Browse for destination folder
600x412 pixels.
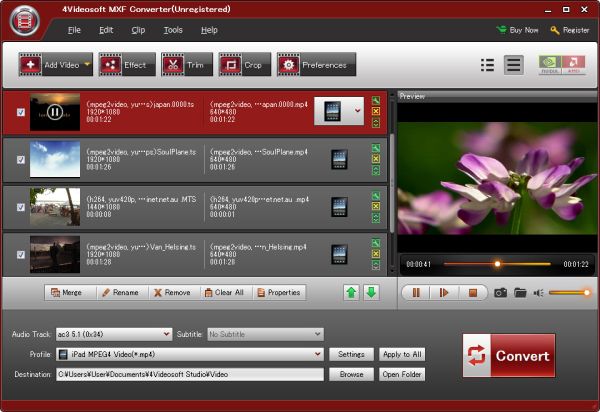pyautogui.click(x=351, y=374)
